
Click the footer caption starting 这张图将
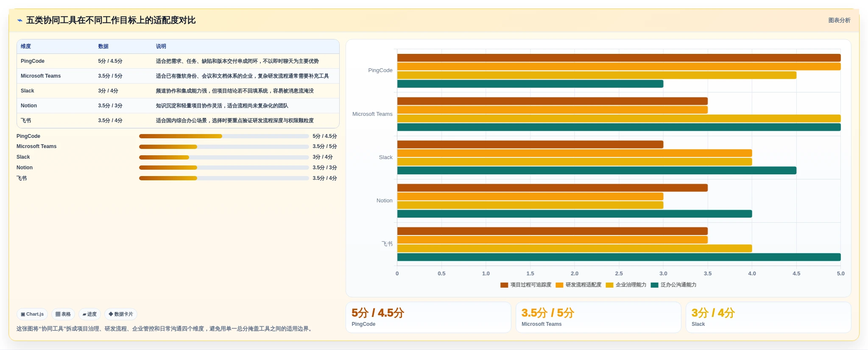(x=165, y=329)
